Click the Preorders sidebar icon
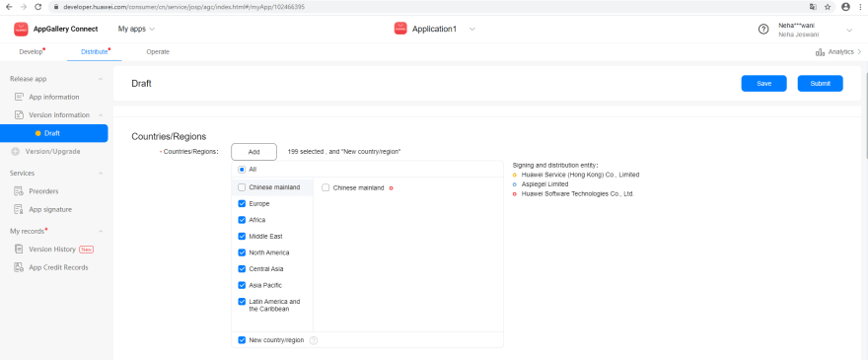The width and height of the screenshot is (868, 360). [x=19, y=191]
